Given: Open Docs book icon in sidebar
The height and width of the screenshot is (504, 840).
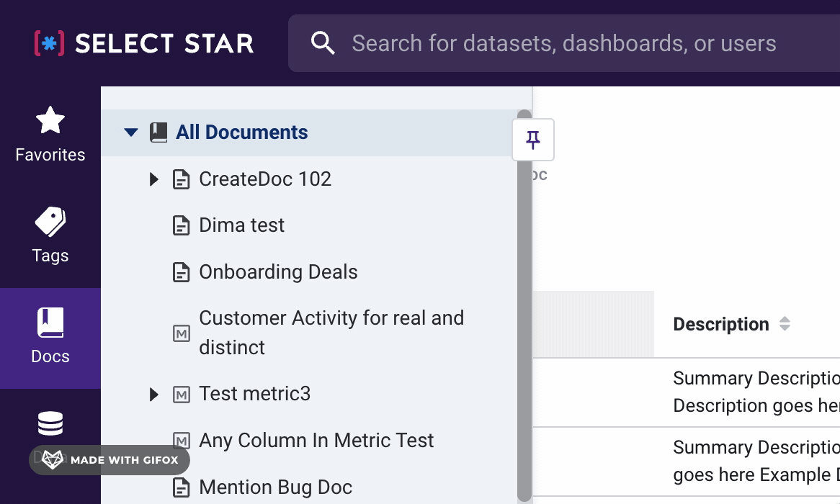Looking at the screenshot, I should [50, 323].
